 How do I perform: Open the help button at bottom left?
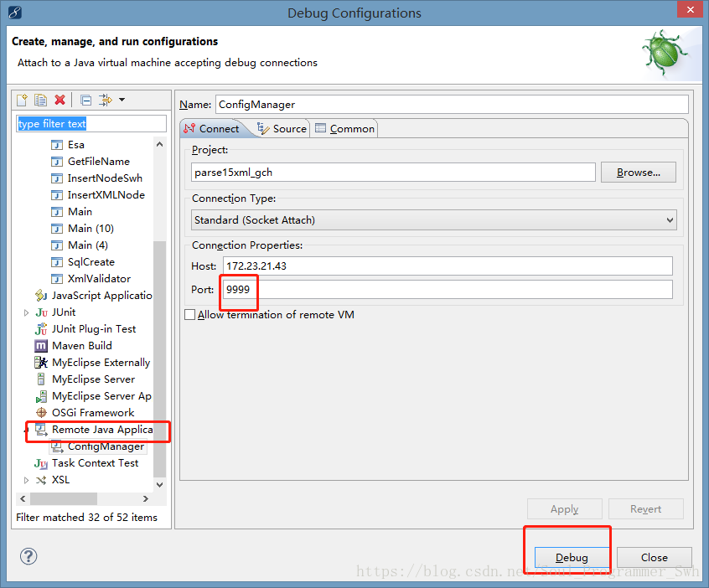pyautogui.click(x=28, y=556)
